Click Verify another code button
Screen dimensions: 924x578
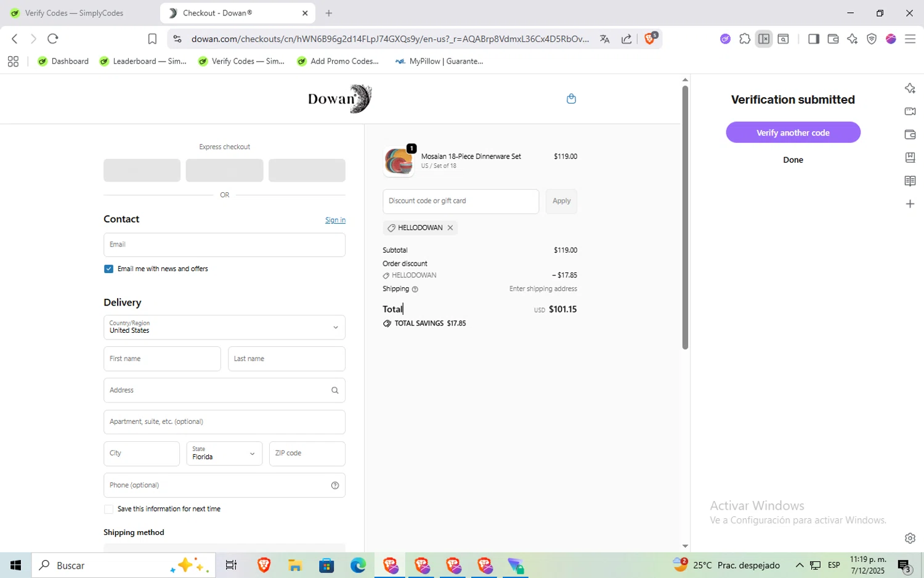tap(793, 132)
